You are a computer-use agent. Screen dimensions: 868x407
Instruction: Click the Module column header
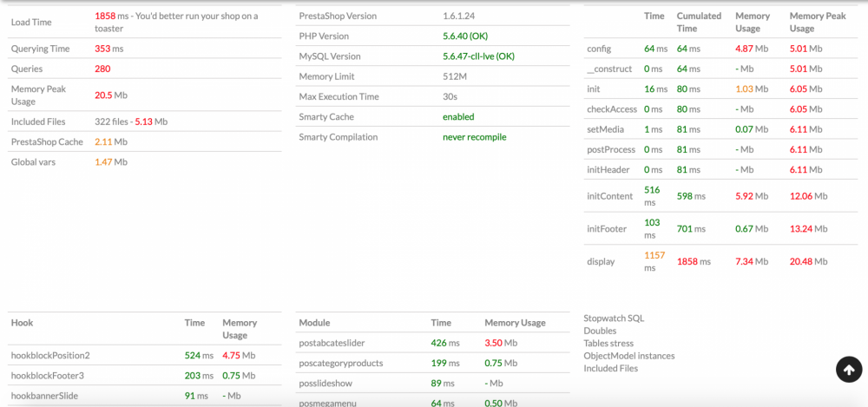(314, 323)
